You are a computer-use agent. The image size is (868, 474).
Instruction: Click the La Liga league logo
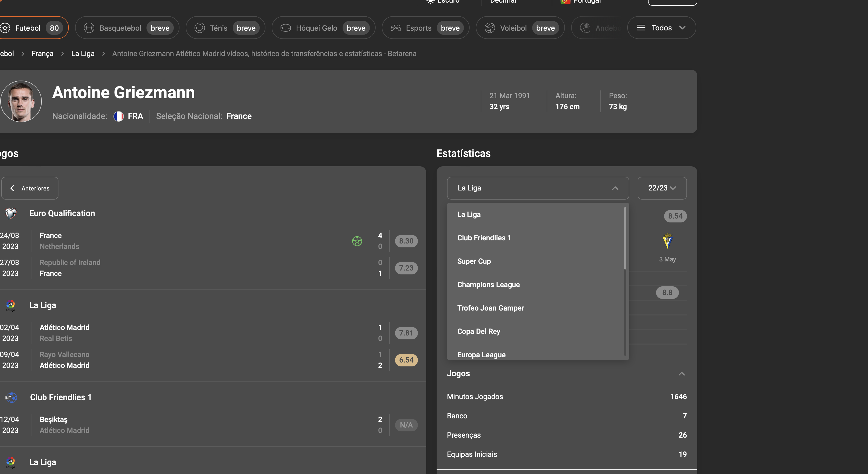coord(11,305)
